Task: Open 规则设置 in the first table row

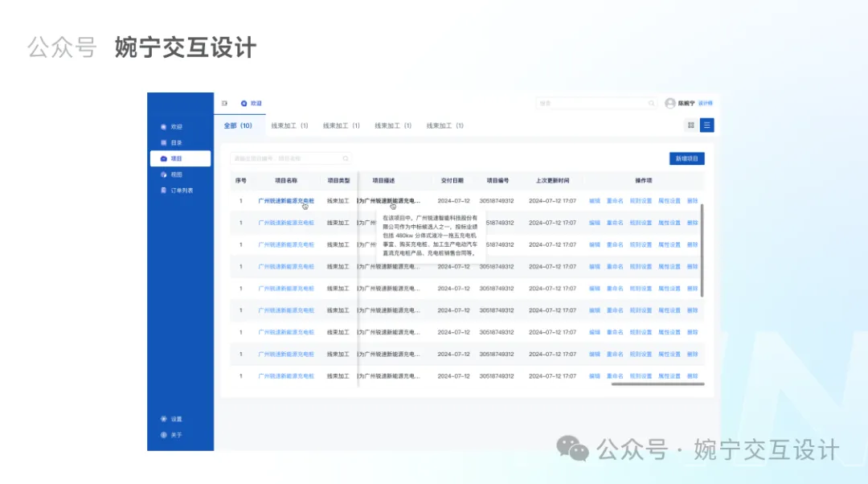Action: click(641, 201)
